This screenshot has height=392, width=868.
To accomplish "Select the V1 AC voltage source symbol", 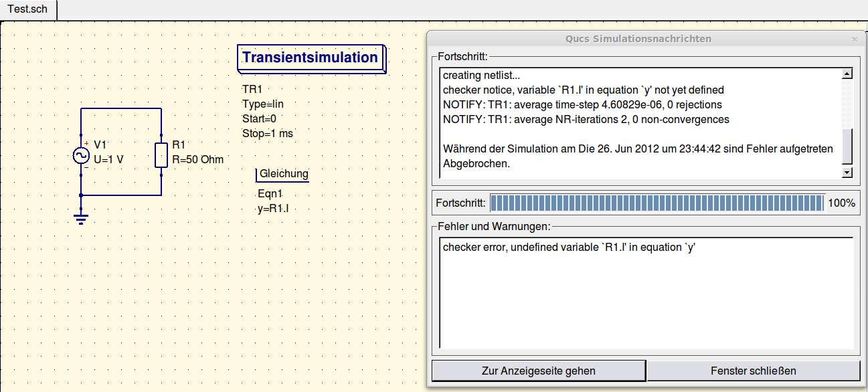I will click(x=81, y=155).
